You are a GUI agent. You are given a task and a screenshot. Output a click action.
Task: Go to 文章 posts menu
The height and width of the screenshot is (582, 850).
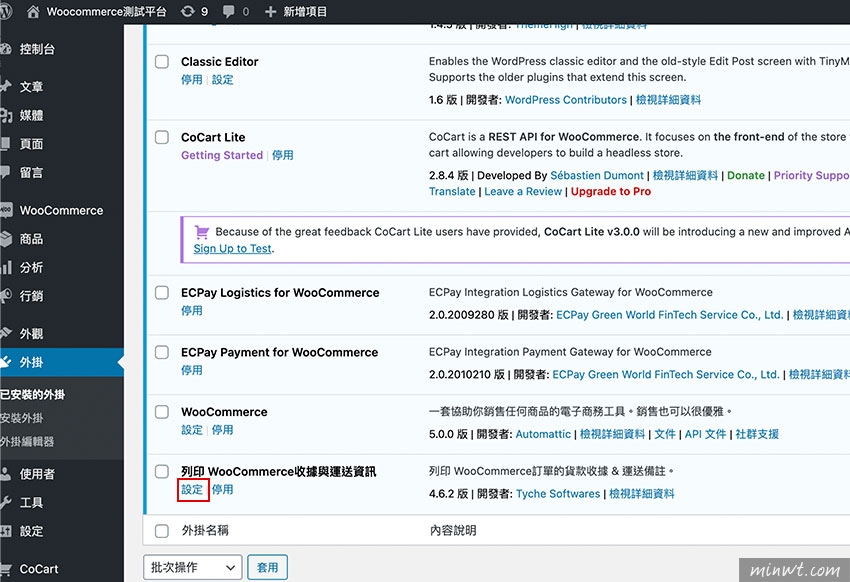31,87
